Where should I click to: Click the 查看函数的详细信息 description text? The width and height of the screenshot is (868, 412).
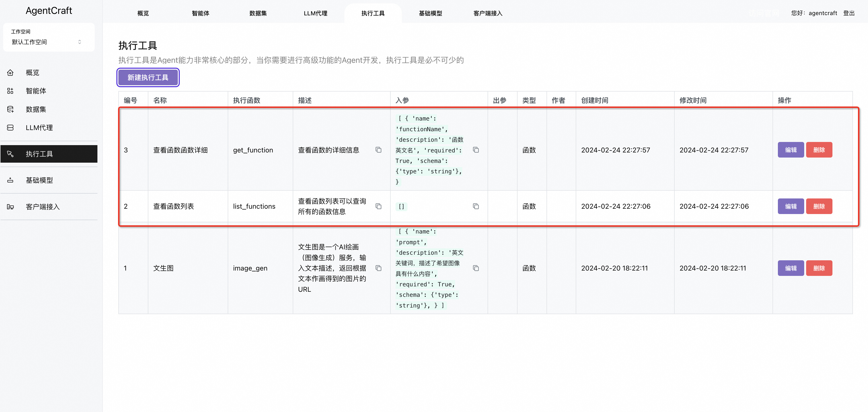pyautogui.click(x=329, y=150)
